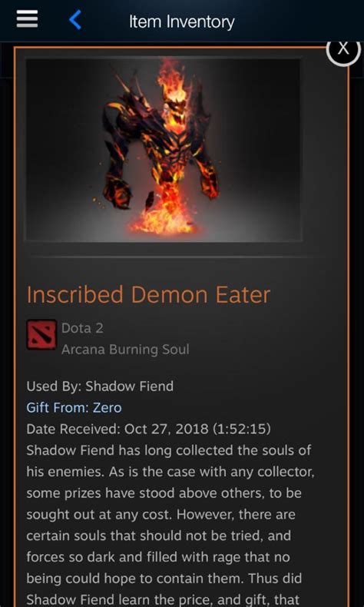View the Shadow Fiend item image
Viewport: 364px width, 607px height.
tap(163, 150)
